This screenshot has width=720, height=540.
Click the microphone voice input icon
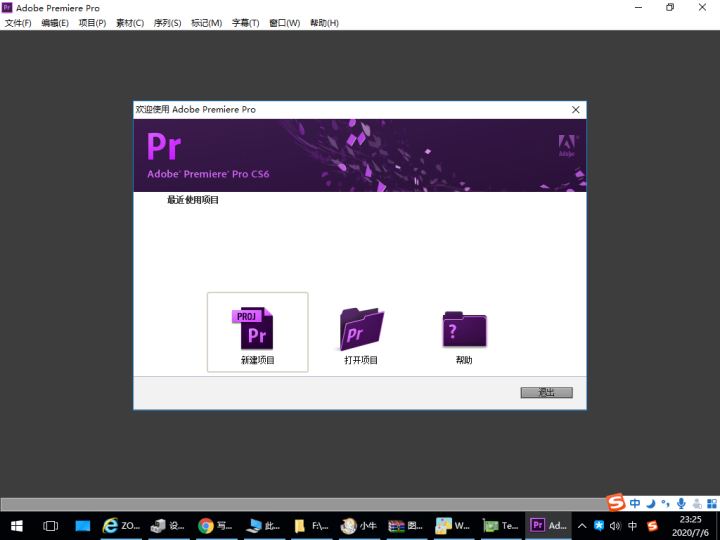681,503
